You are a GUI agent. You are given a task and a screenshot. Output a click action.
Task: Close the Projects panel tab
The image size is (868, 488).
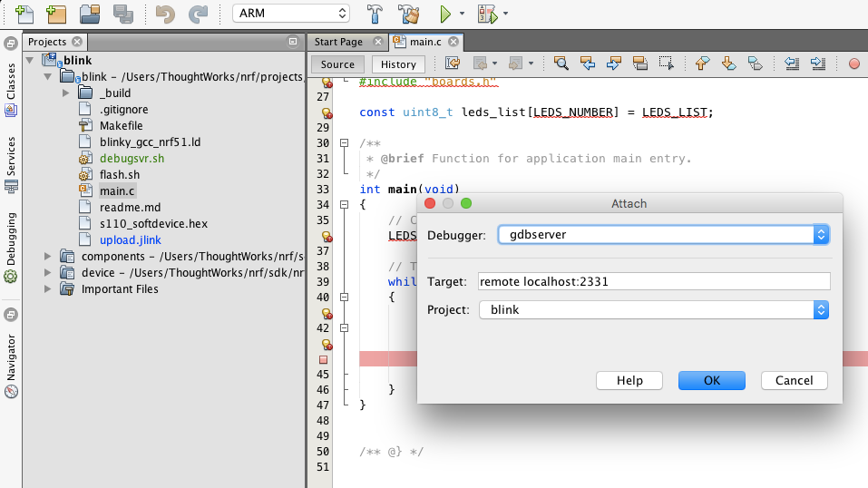point(77,42)
